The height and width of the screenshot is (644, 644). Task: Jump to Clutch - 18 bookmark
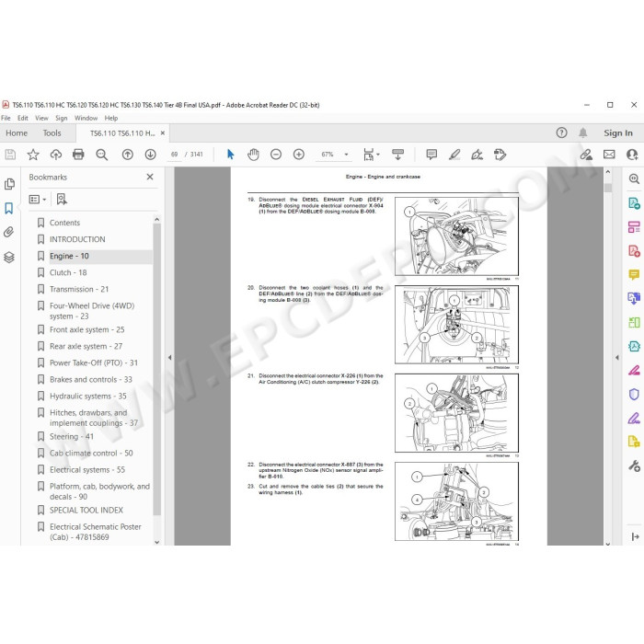pos(68,272)
